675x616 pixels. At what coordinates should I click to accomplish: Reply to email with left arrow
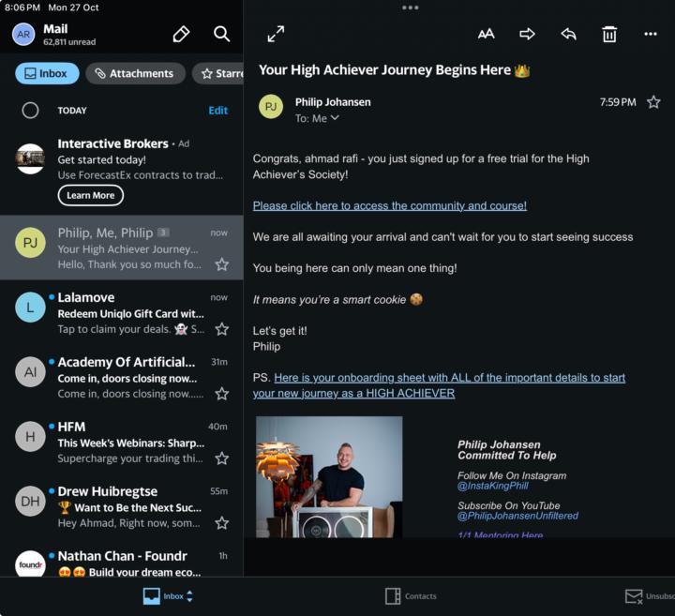coord(568,35)
